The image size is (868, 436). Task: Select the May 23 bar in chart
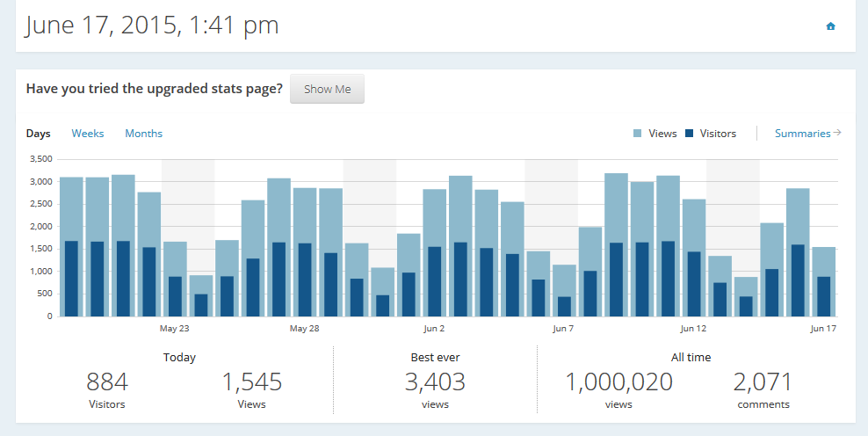click(175, 264)
